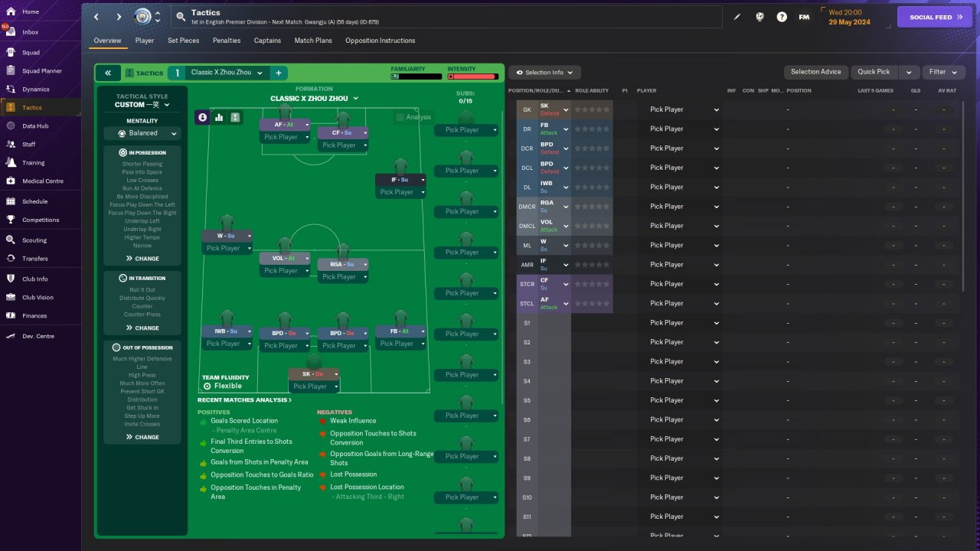Open Squad Planner

coord(41,71)
